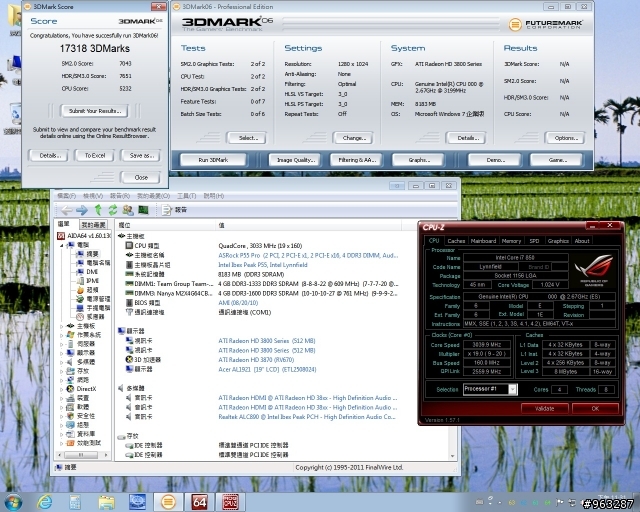This screenshot has width=640, height=512.
Task: Switch to the CPU-Z Memory tab
Action: [x=511, y=241]
